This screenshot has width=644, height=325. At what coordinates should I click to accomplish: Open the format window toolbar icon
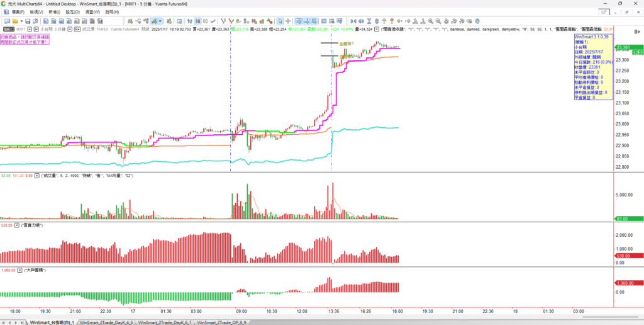(x=179, y=21)
